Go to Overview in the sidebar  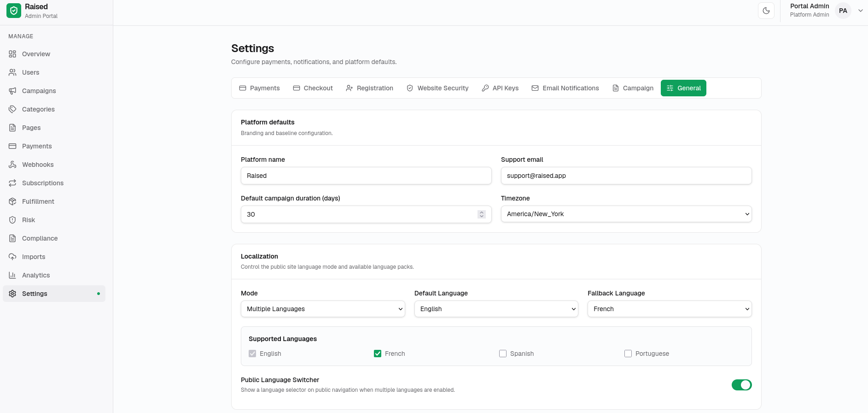[x=54, y=54]
